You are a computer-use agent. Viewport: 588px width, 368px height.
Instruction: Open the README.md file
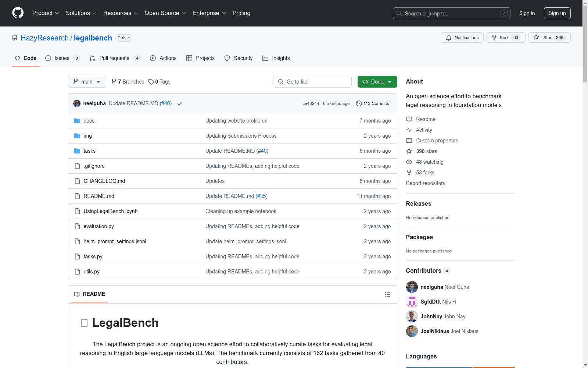[99, 196]
